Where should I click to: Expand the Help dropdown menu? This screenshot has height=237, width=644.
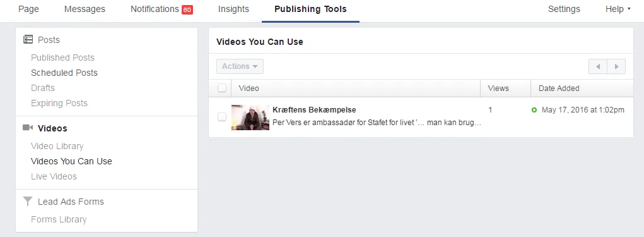point(618,9)
